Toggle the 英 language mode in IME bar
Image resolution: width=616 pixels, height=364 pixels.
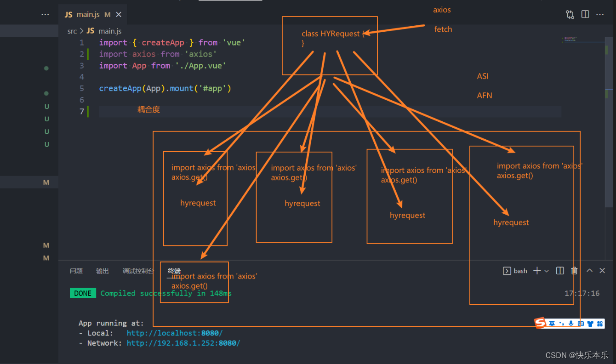click(x=552, y=324)
